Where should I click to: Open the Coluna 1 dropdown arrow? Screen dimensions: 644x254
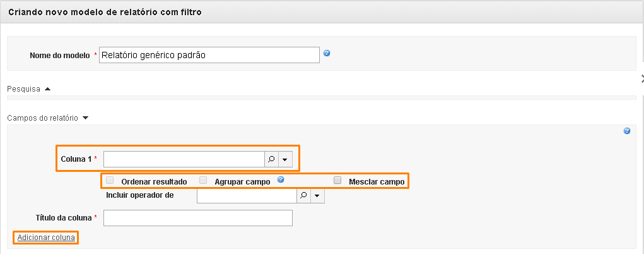point(286,159)
